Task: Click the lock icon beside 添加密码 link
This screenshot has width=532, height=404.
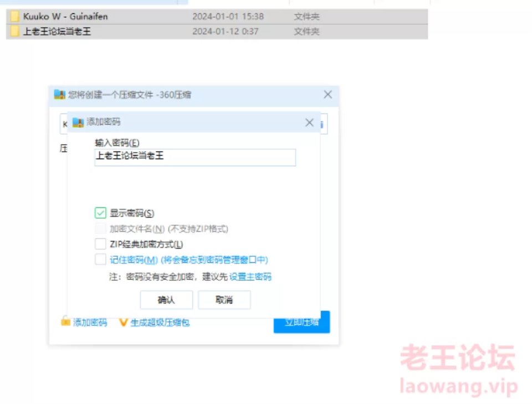Action: [65, 321]
